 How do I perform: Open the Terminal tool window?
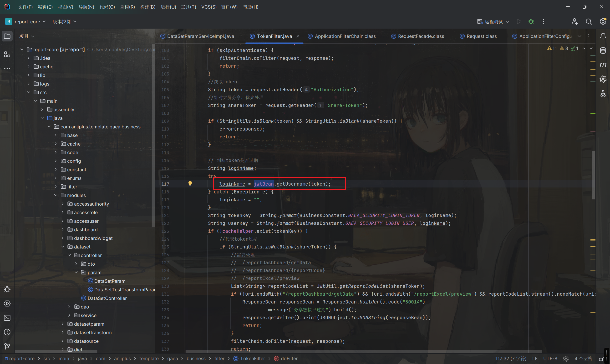pyautogui.click(x=7, y=318)
